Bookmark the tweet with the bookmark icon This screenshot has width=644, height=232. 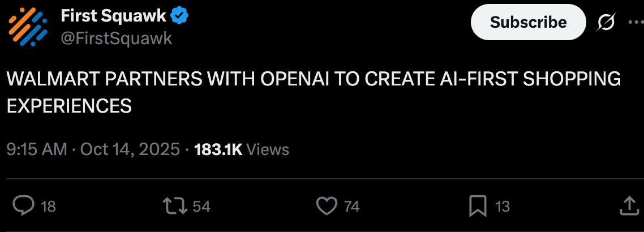pos(479,206)
